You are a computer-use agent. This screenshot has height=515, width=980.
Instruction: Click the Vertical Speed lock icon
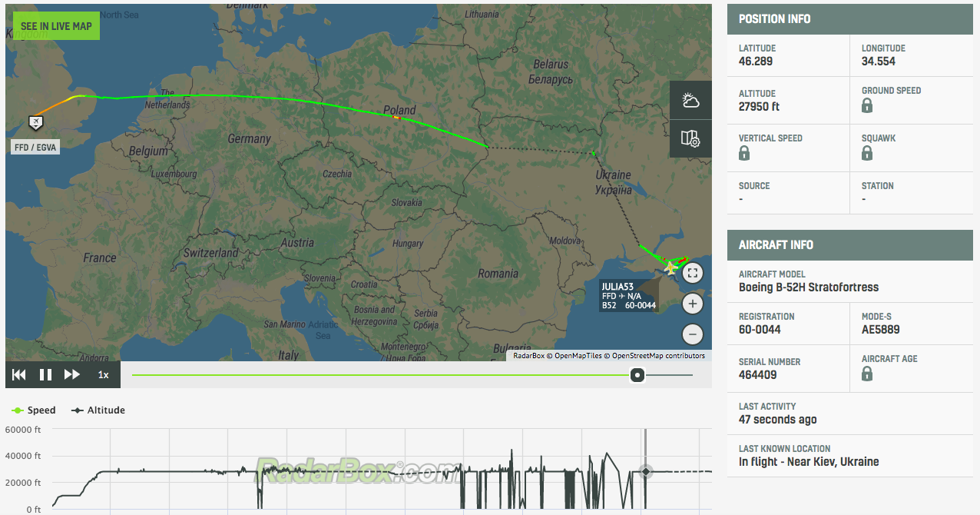[x=744, y=154]
